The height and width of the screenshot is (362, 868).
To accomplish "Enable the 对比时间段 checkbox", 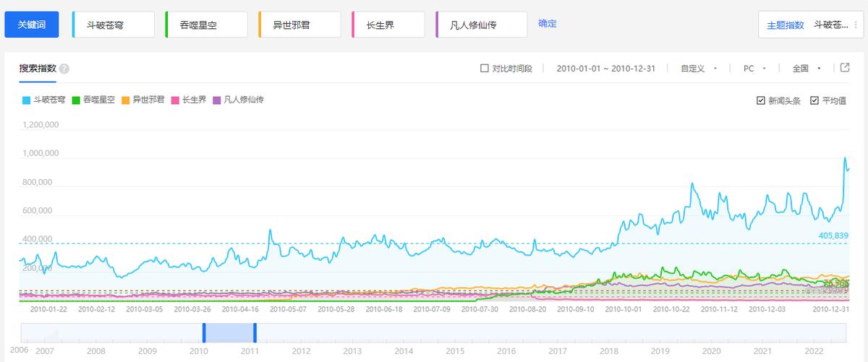I will 485,69.
